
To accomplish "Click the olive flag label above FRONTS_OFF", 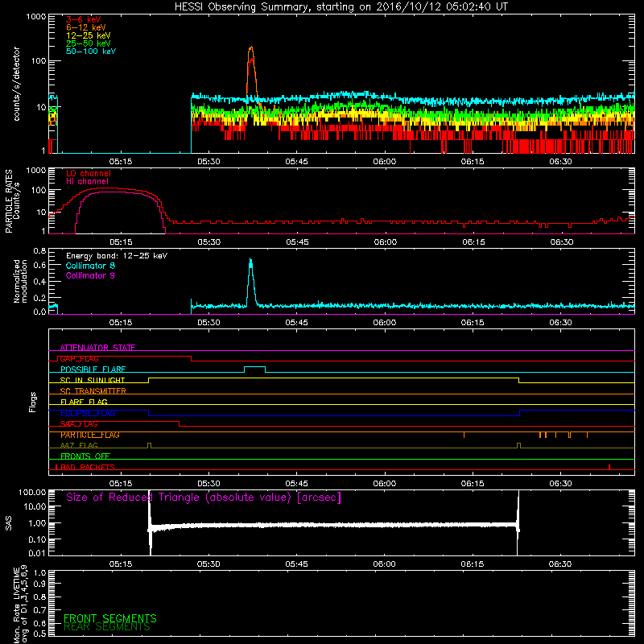I will (79, 446).
